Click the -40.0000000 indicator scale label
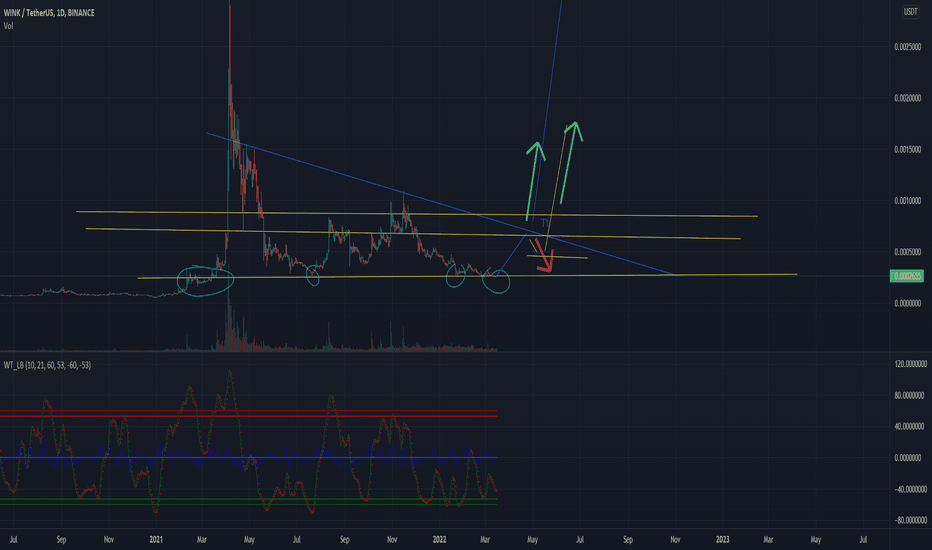 (x=910, y=489)
